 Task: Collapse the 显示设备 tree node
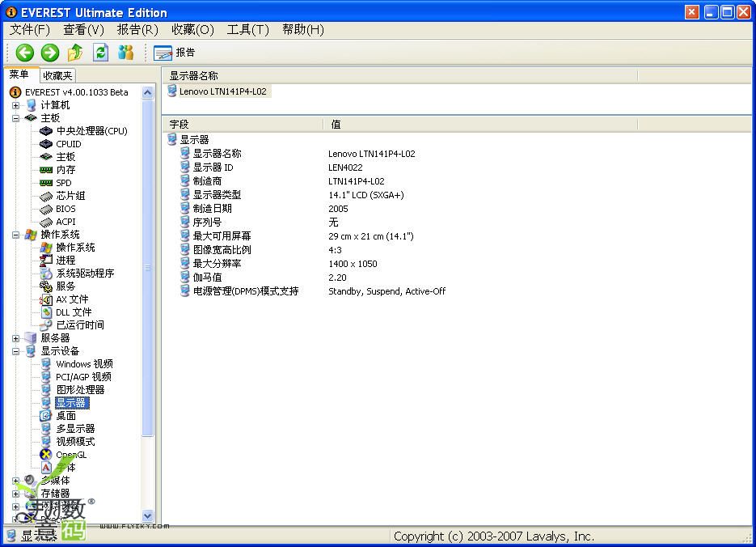click(x=16, y=351)
